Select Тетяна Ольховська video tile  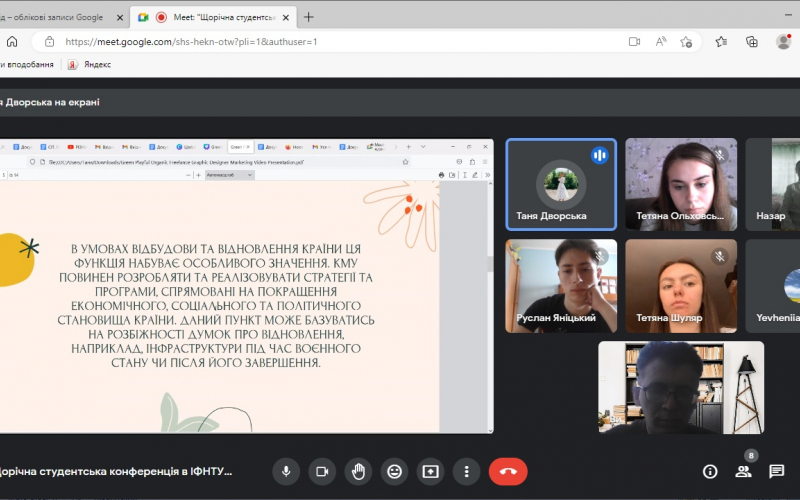pos(681,185)
